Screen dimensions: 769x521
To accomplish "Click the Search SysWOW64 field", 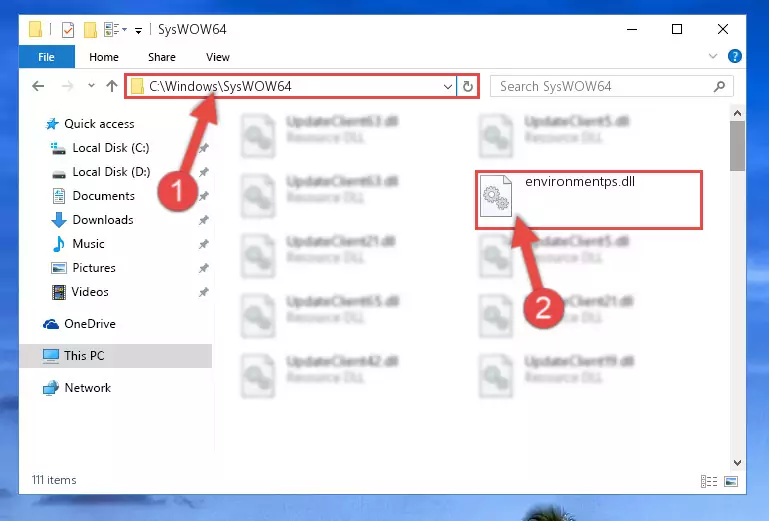I will pyautogui.click(x=612, y=86).
